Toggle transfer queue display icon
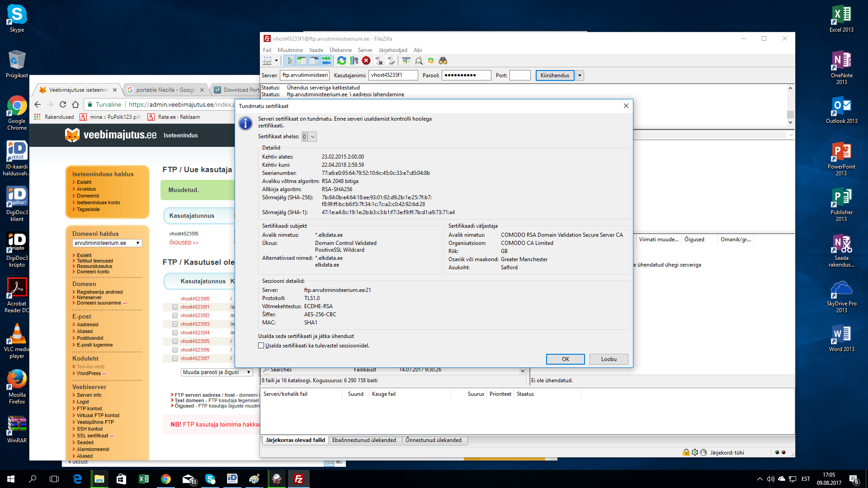This screenshot has height=488, width=868. click(x=326, y=61)
